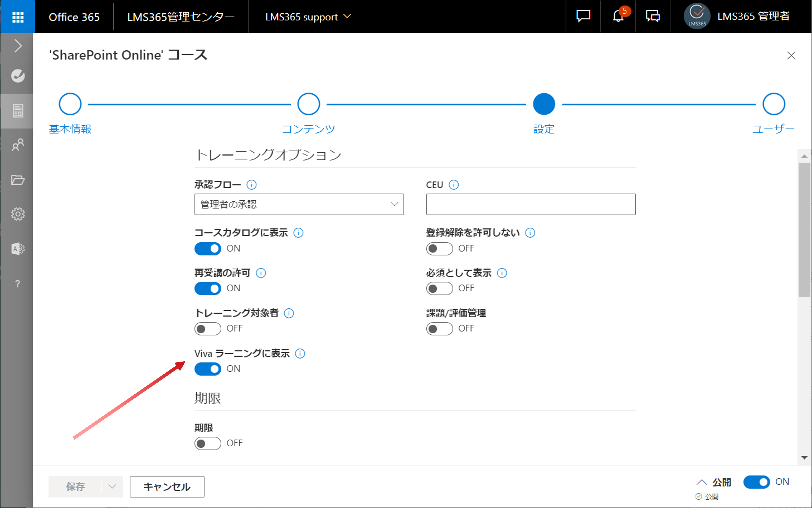The image size is (812, 508).
Task: Disable Viva ラーニングに表示 switch
Action: click(208, 369)
